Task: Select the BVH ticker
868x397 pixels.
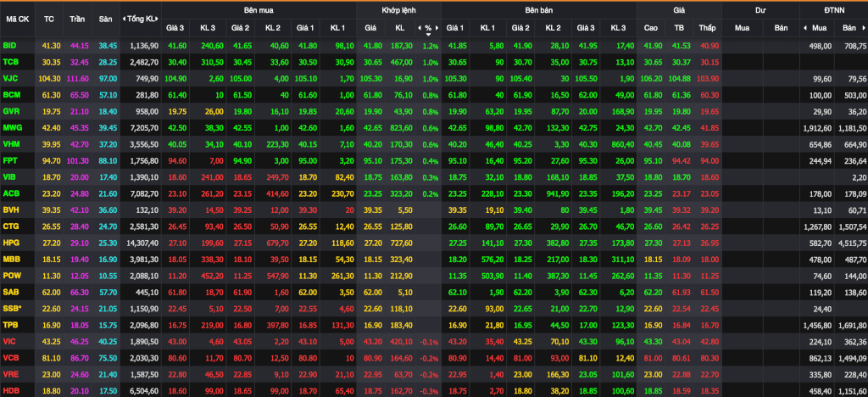Action: [x=10, y=210]
